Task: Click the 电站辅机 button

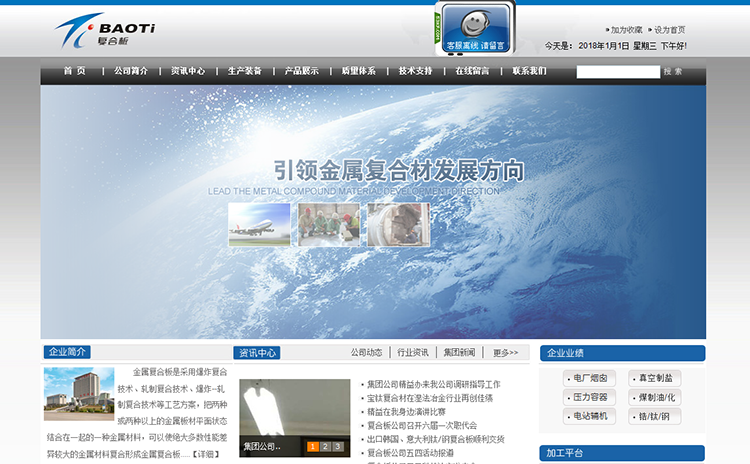Action: click(x=589, y=416)
